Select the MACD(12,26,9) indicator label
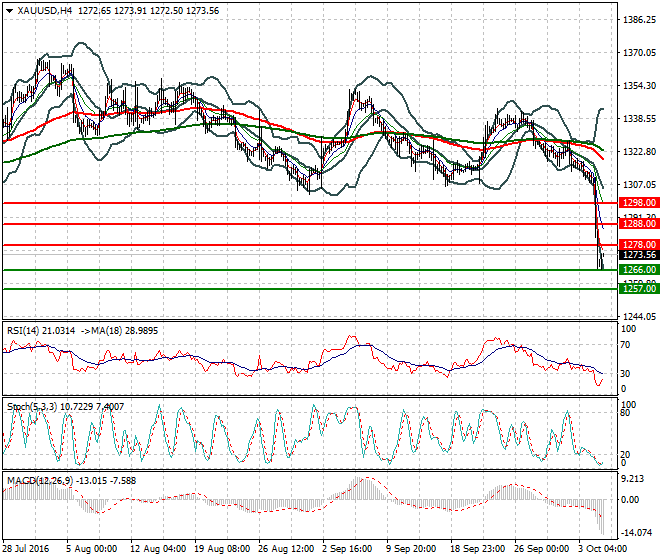 click(x=71, y=481)
